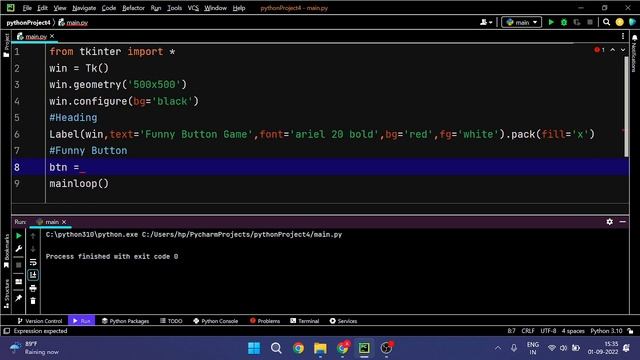The image size is (640, 360).
Task: Click the Python 3.10 interpreter selector
Action: click(x=606, y=331)
